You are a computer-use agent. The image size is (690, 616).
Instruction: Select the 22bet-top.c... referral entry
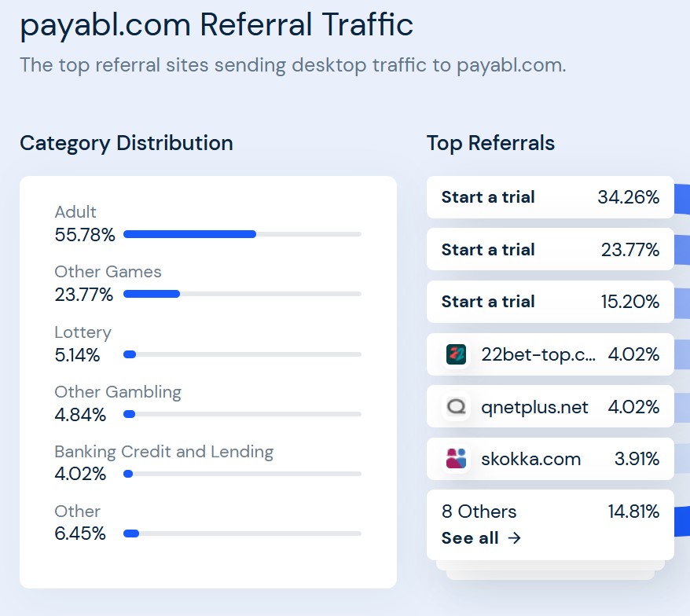(550, 354)
